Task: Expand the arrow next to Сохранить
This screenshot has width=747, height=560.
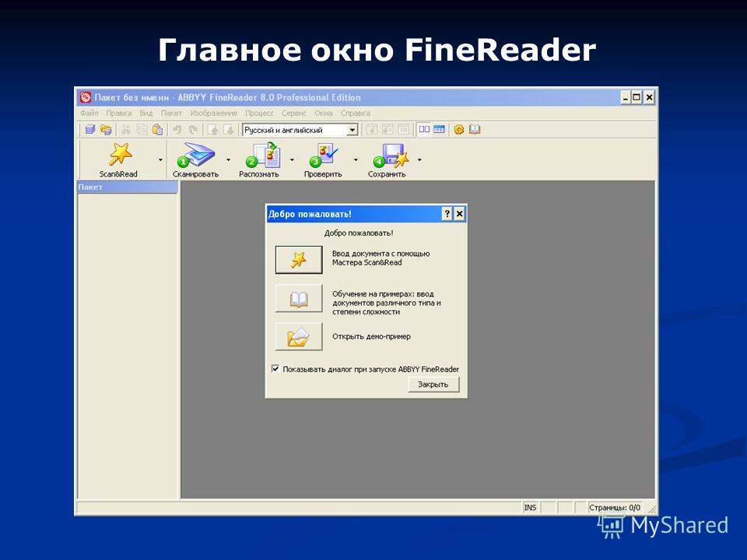Action: pyautogui.click(x=419, y=160)
